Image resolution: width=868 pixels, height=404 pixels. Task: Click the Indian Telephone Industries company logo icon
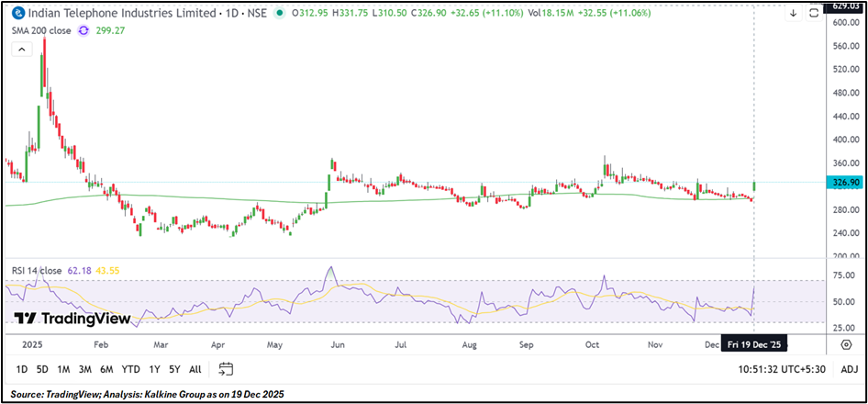point(17,14)
